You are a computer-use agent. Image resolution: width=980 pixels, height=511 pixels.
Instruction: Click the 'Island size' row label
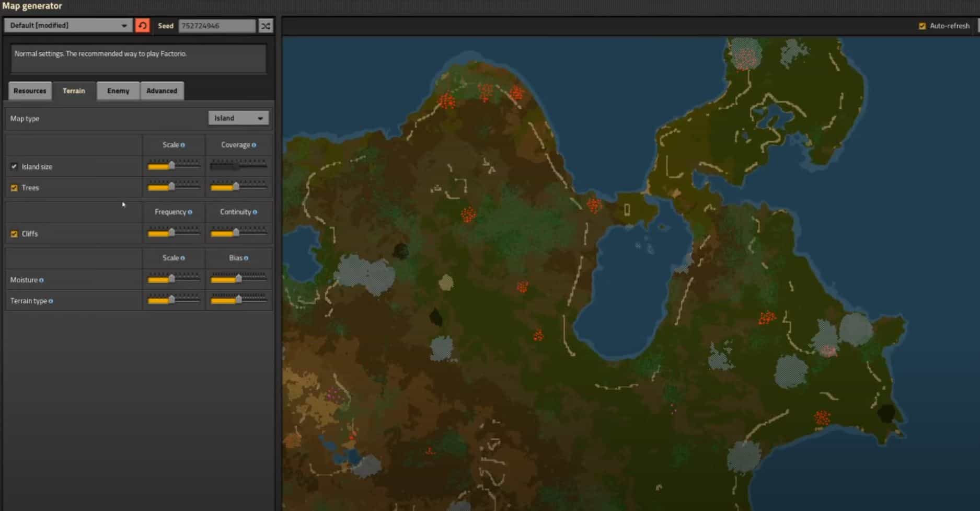[x=37, y=167]
